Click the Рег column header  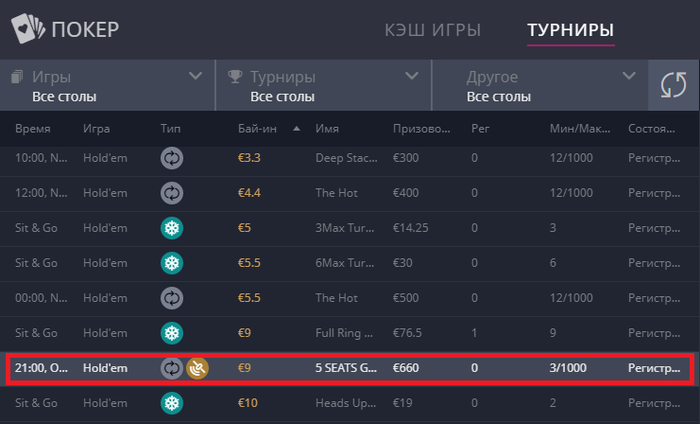point(480,129)
